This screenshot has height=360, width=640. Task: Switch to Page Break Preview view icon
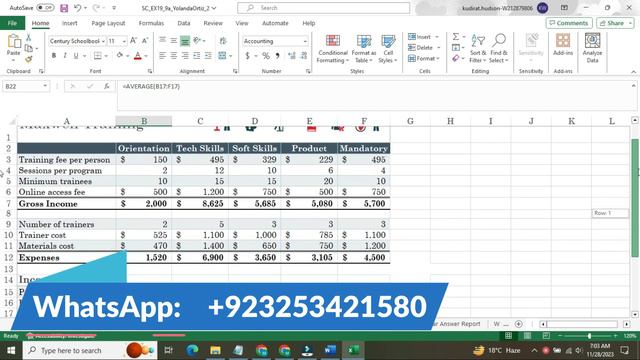click(546, 336)
